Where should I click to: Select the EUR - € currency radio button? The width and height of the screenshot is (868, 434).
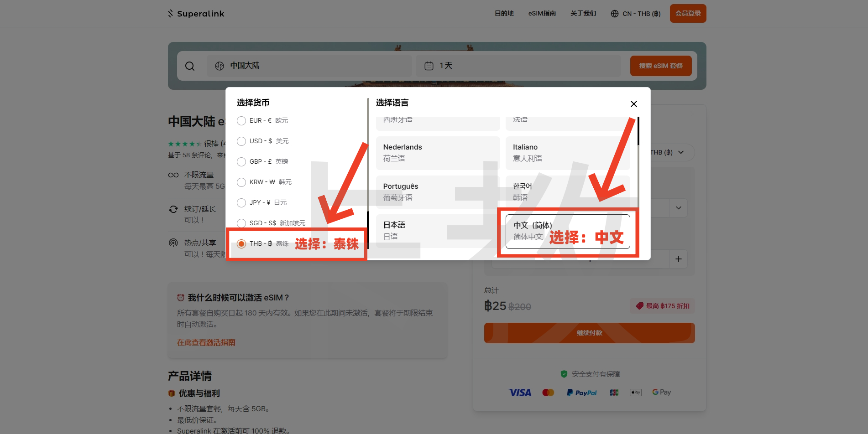(241, 120)
